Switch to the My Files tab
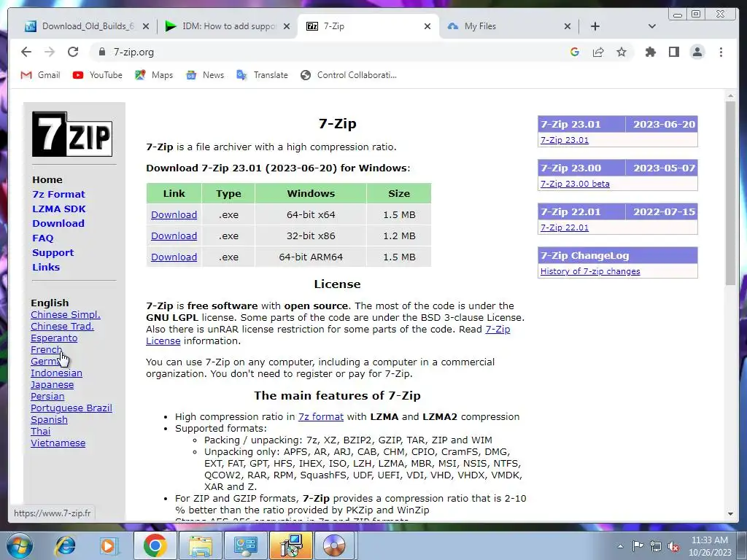The image size is (747, 560). pos(508,26)
